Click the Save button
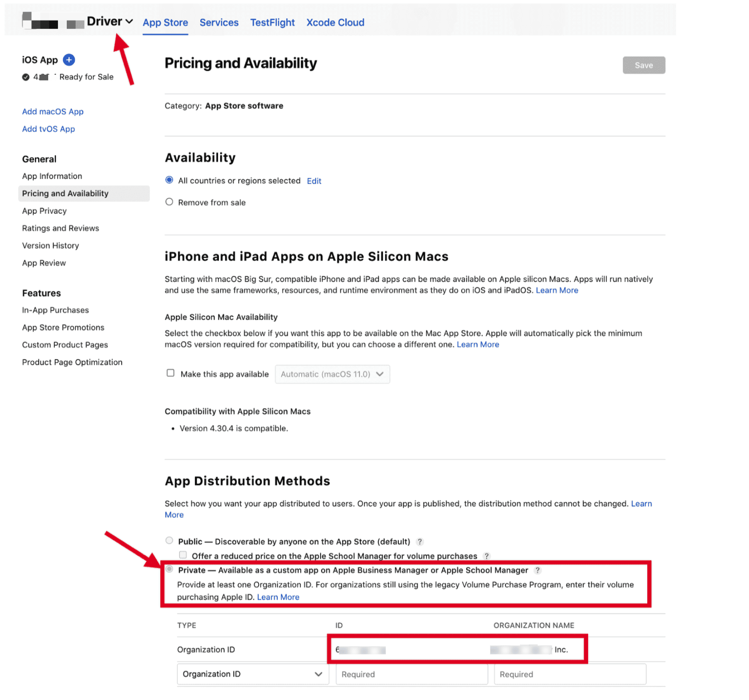The height and width of the screenshot is (700, 749). tap(644, 65)
